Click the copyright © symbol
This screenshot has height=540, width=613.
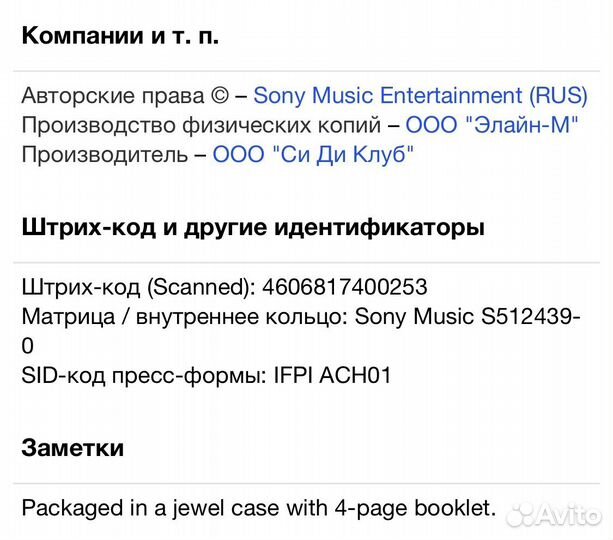pyautogui.click(x=219, y=96)
